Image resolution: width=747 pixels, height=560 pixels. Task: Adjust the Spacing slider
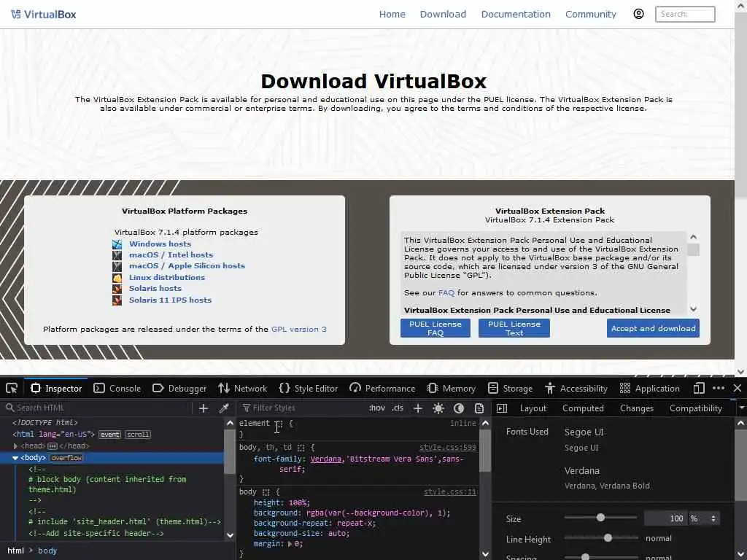coord(601,556)
